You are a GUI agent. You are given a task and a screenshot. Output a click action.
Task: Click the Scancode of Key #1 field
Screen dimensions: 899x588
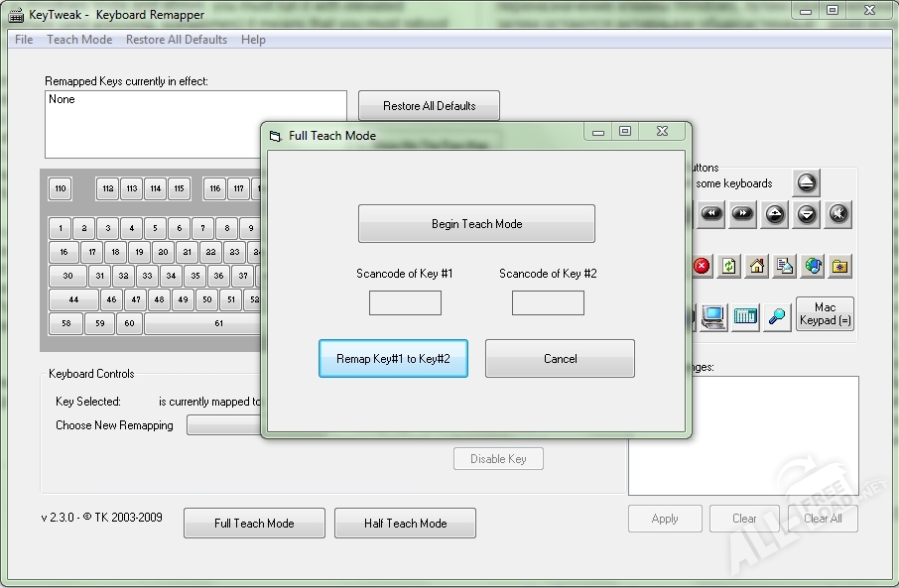tap(405, 302)
